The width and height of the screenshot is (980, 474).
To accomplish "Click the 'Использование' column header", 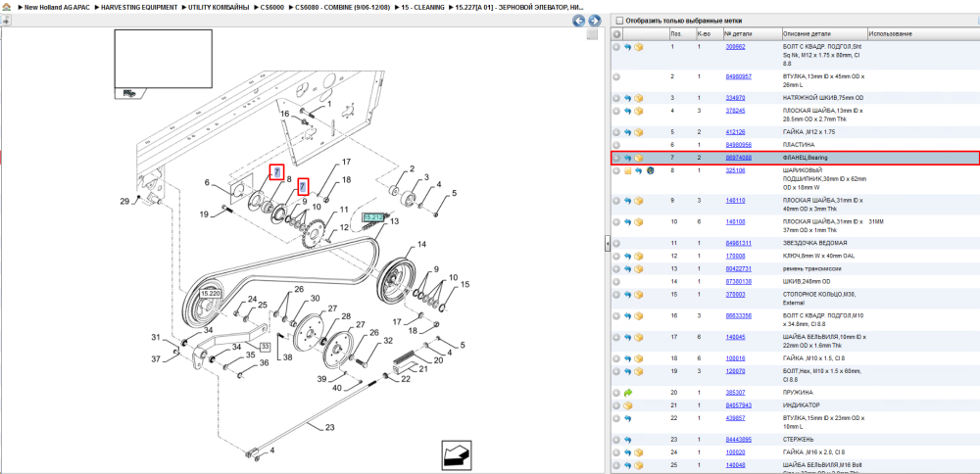I will [890, 33].
